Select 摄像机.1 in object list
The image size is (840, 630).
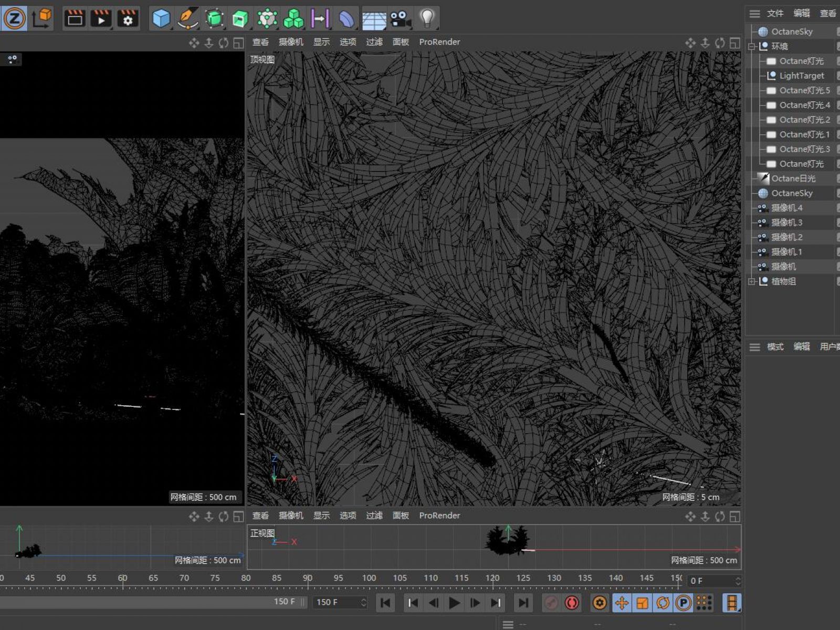click(787, 252)
